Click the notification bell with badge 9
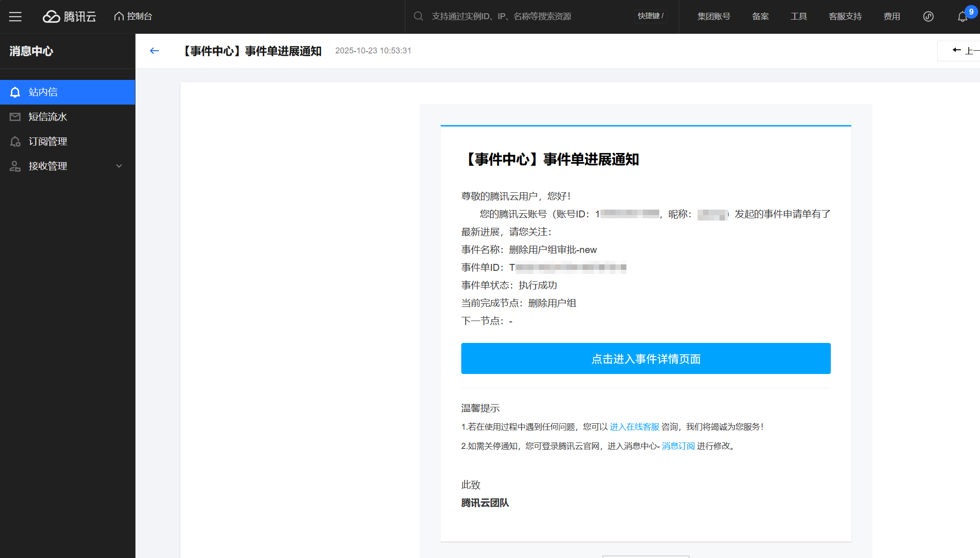 tap(963, 16)
